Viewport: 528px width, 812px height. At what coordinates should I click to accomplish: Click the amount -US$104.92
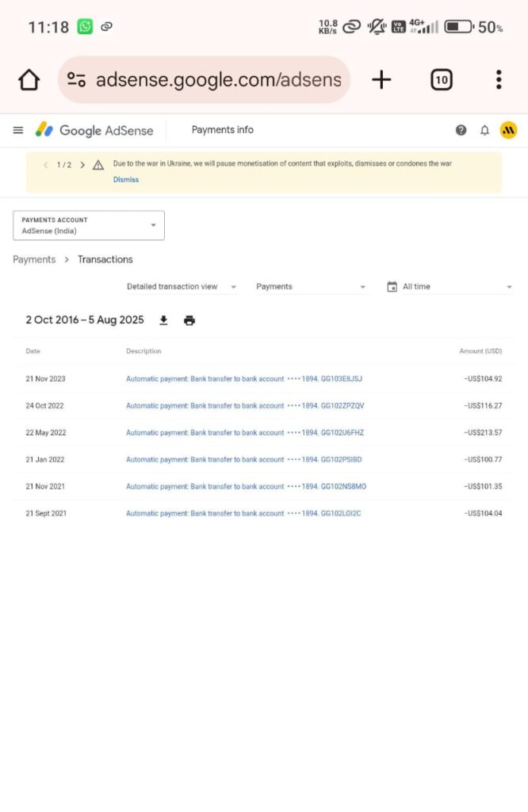pyautogui.click(x=483, y=378)
